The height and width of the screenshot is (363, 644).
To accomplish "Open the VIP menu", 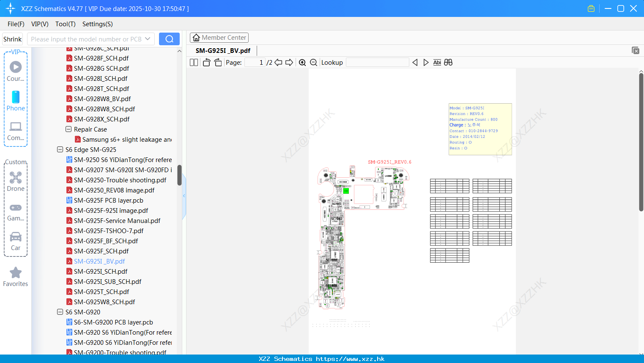I will 40,24.
